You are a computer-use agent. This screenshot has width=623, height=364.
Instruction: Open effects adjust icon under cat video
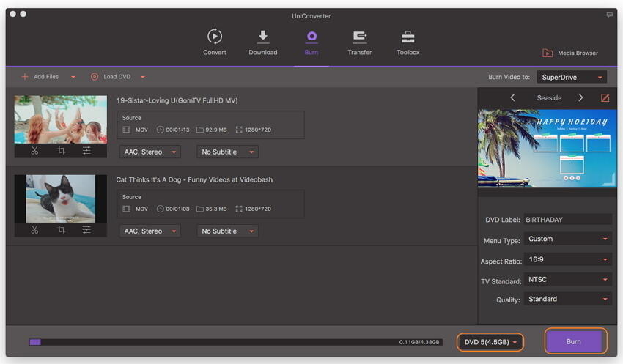(x=86, y=229)
